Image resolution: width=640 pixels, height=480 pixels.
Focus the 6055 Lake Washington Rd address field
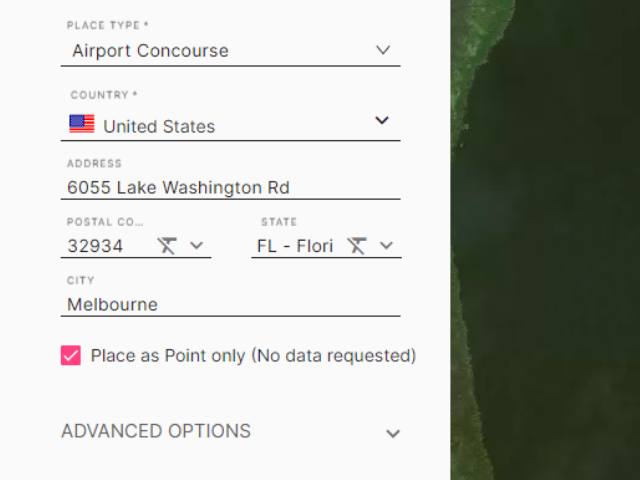[231, 188]
